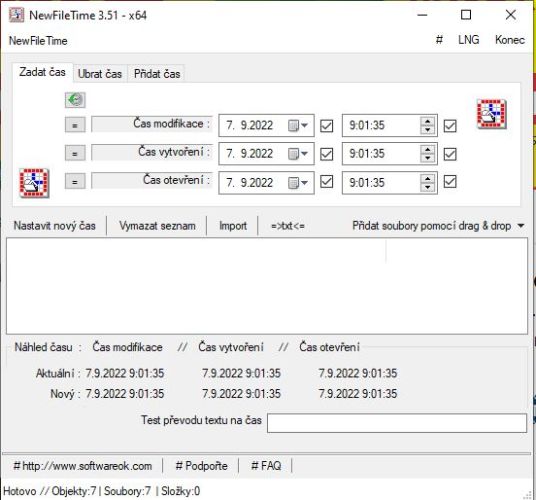Open the LNG language menu
This screenshot has width=536, height=500.
[x=469, y=40]
